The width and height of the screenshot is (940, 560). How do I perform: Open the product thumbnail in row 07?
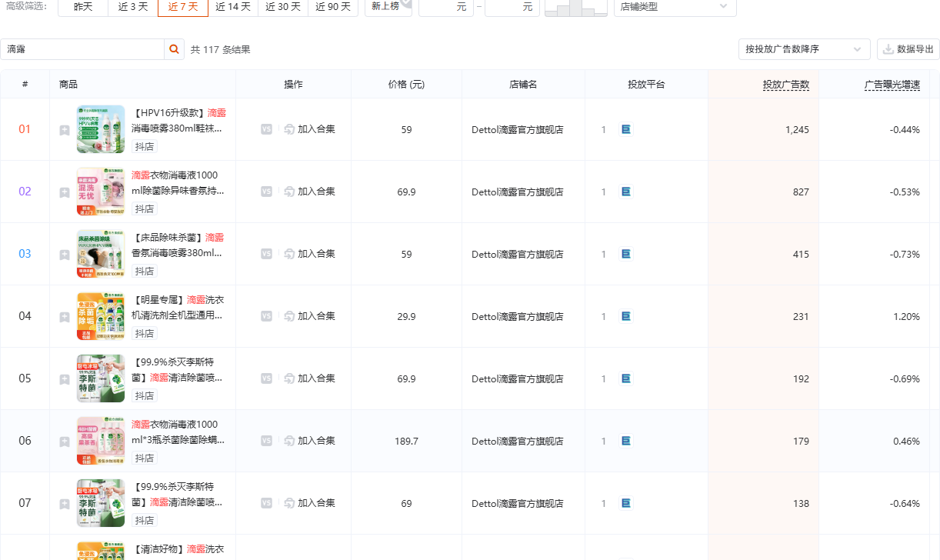101,503
